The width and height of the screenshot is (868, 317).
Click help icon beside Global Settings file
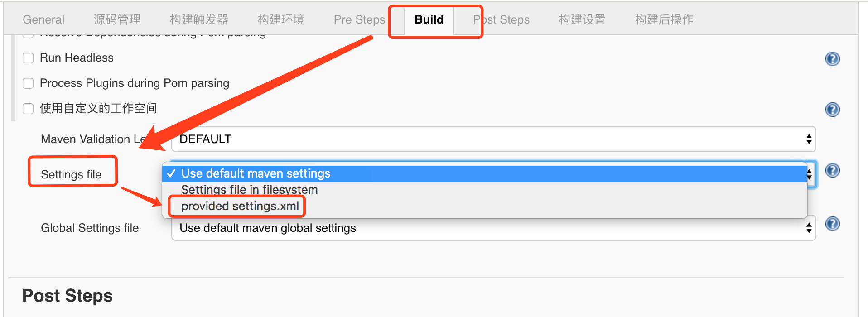(x=833, y=223)
